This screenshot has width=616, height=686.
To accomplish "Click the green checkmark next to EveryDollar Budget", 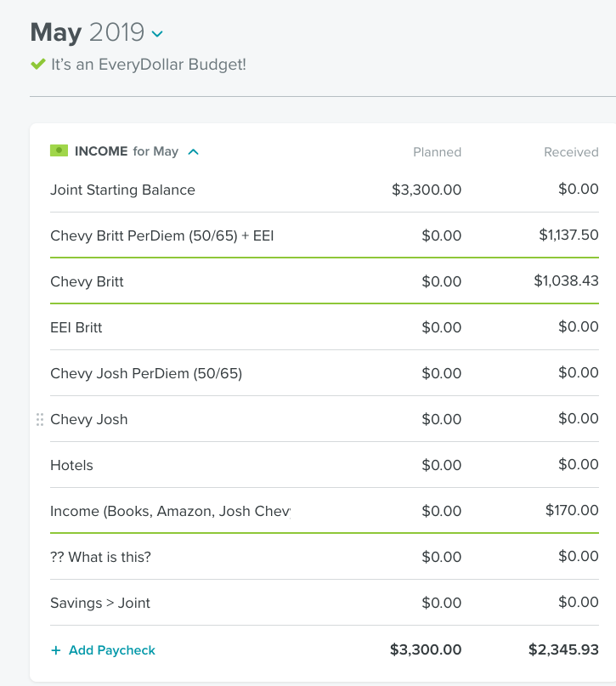I will [37, 64].
